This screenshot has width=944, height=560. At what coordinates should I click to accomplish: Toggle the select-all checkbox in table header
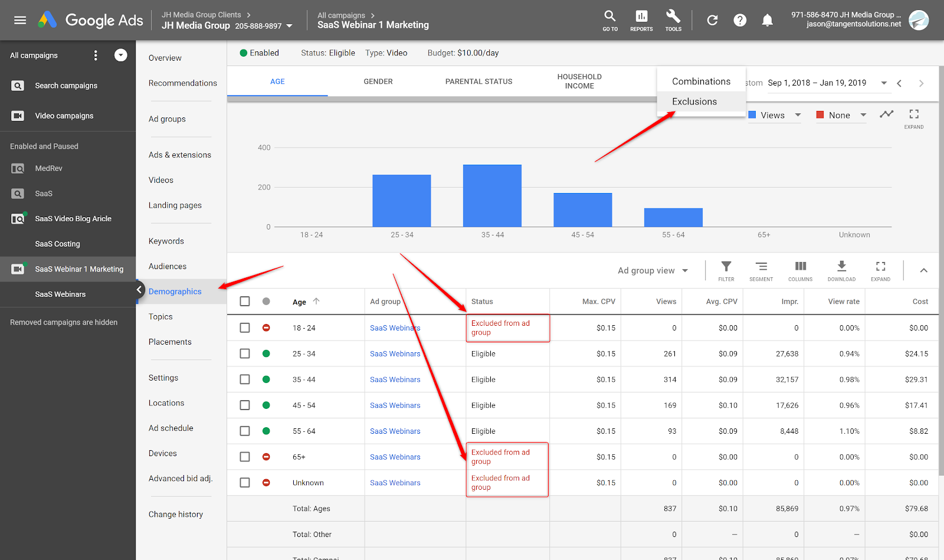[245, 302]
